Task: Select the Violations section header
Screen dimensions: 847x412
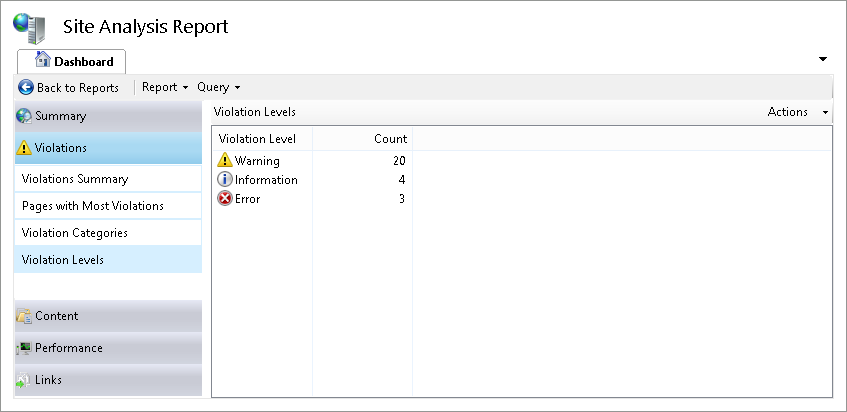Action: coord(60,148)
